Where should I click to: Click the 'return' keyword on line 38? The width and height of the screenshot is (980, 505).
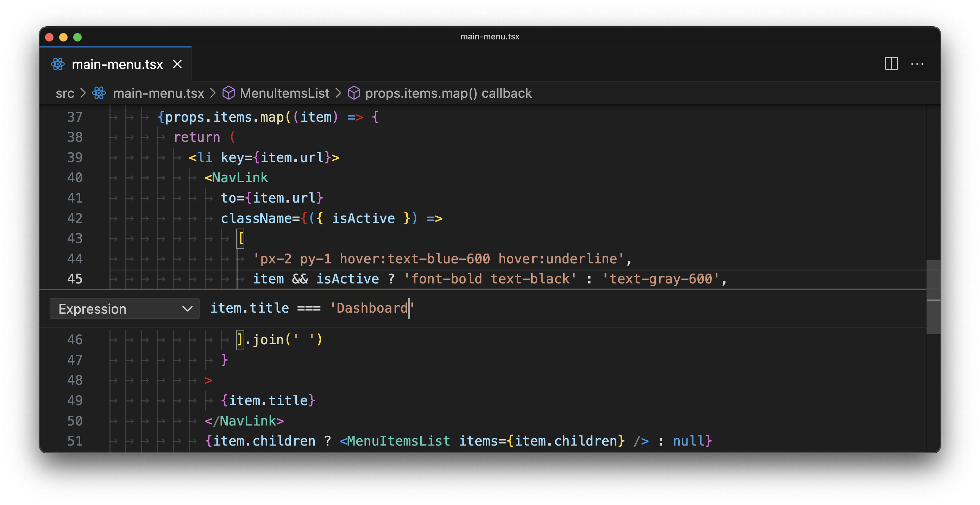197,137
